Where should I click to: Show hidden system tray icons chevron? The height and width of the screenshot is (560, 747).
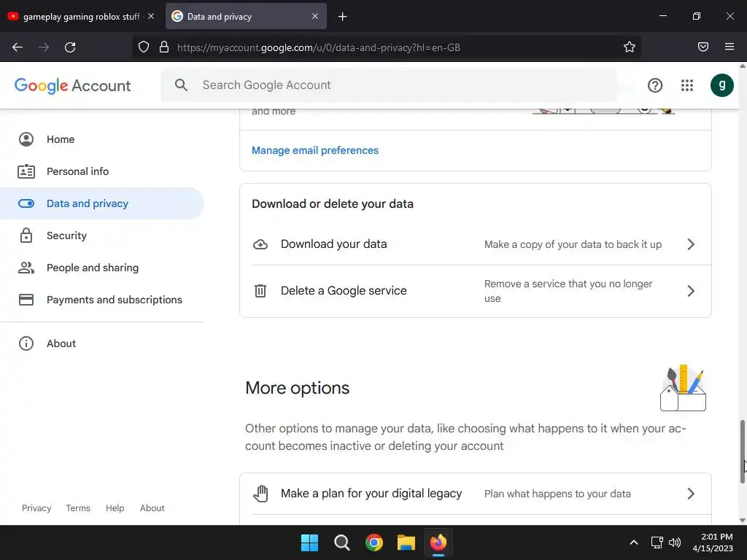click(634, 542)
